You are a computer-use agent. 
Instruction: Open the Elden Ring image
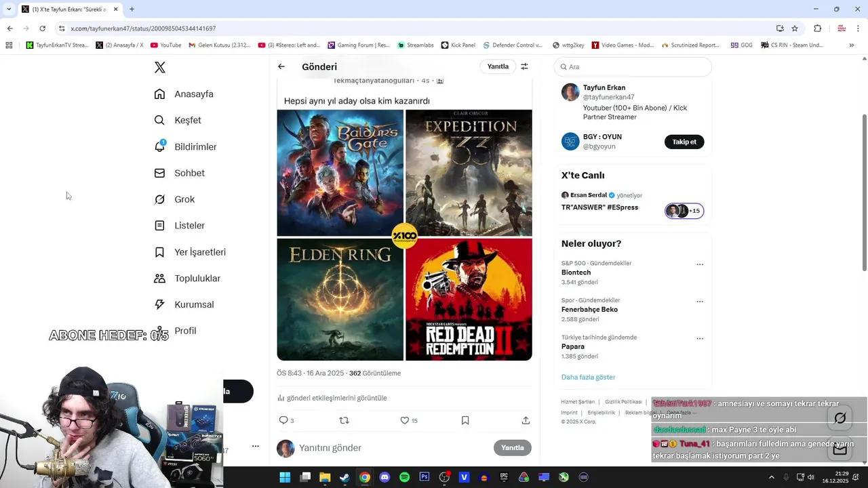coord(340,299)
